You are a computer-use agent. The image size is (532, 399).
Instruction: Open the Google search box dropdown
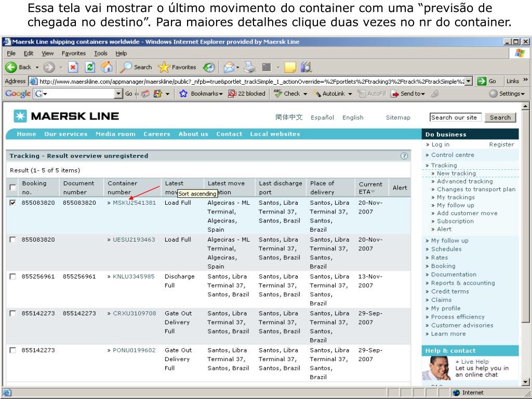point(118,94)
